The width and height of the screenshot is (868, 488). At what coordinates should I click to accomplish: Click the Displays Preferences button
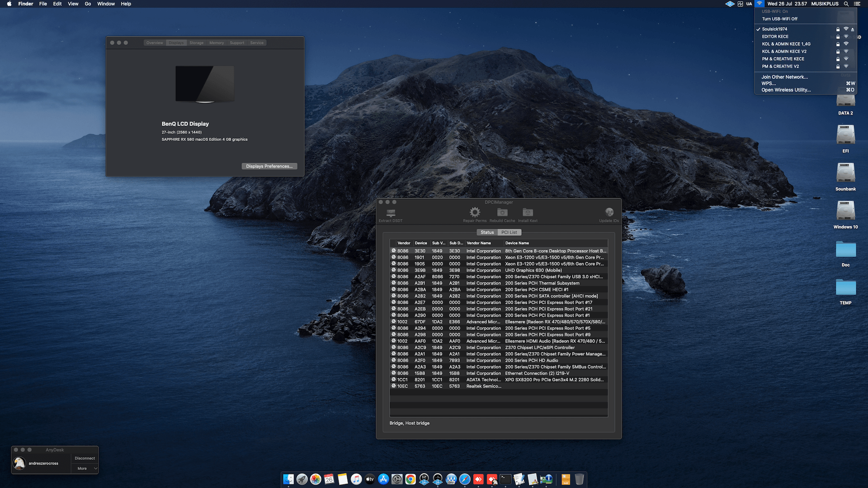tap(269, 166)
